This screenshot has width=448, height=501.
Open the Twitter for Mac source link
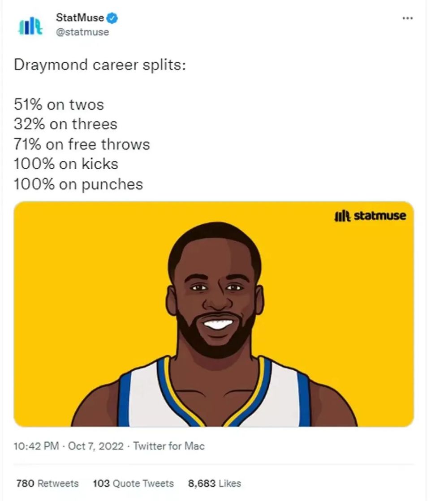coord(169,446)
